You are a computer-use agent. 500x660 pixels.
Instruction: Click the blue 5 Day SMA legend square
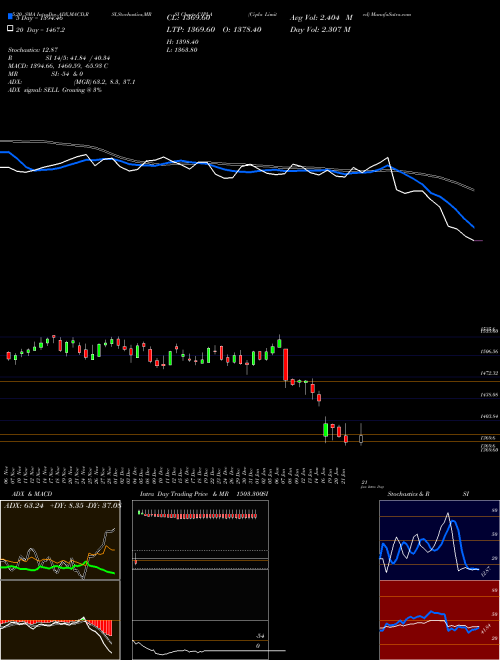(10, 17)
